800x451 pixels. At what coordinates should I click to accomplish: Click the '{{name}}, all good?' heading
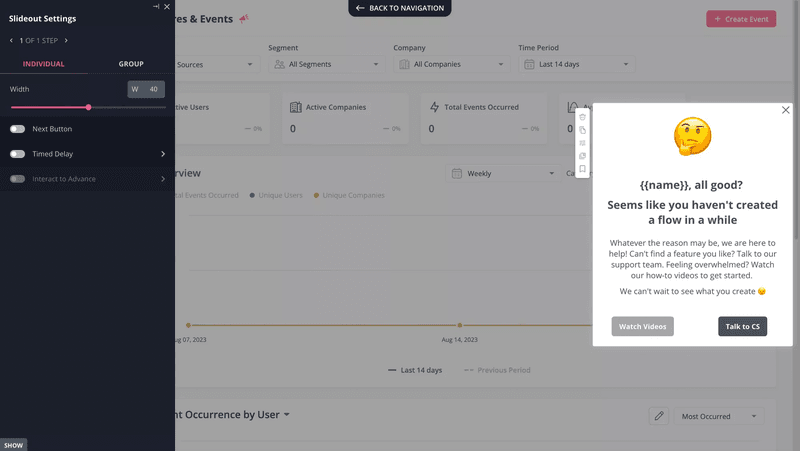pos(691,185)
